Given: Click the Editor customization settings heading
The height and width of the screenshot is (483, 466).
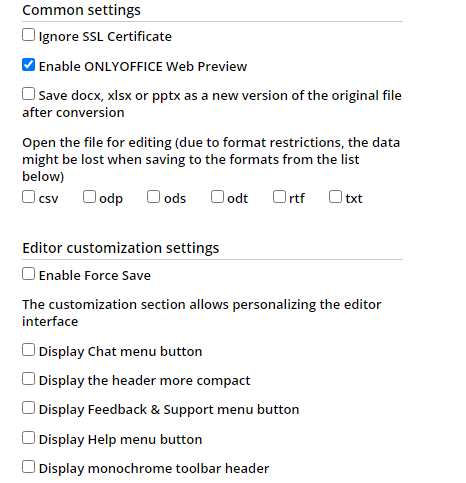Looking at the screenshot, I should tap(121, 248).
